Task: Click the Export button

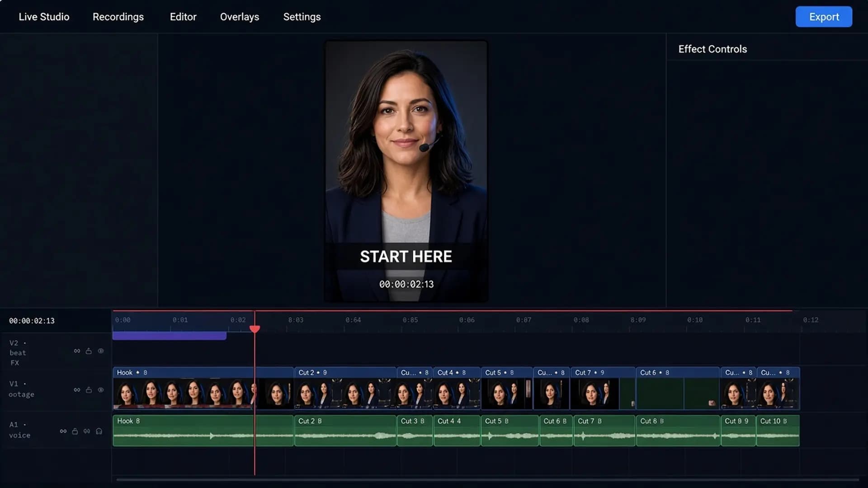Action: tap(824, 17)
